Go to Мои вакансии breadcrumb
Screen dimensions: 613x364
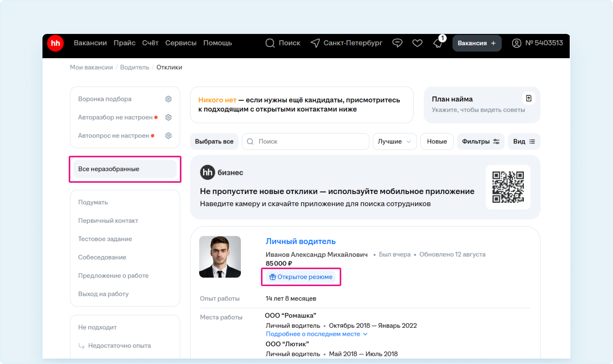[91, 67]
